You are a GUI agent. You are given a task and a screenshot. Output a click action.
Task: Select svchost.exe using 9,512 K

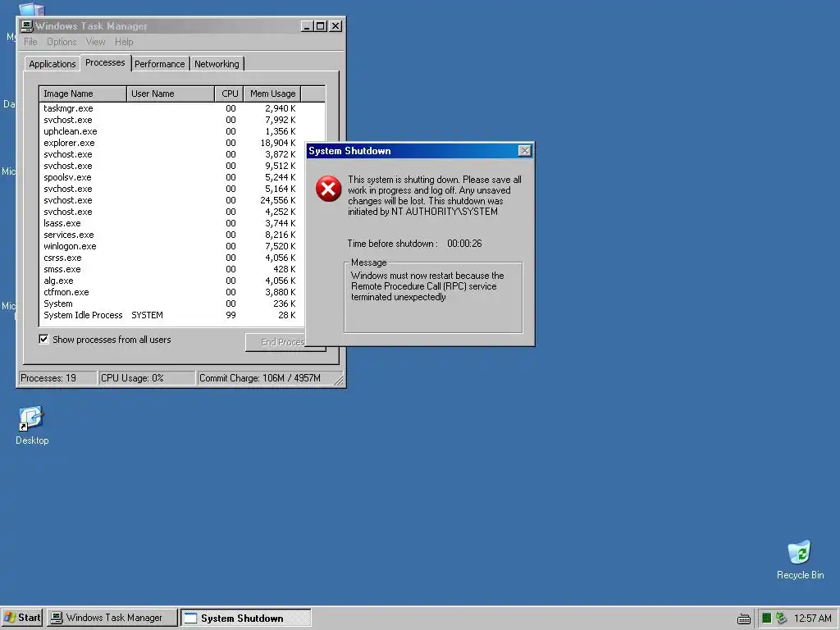(x=171, y=166)
